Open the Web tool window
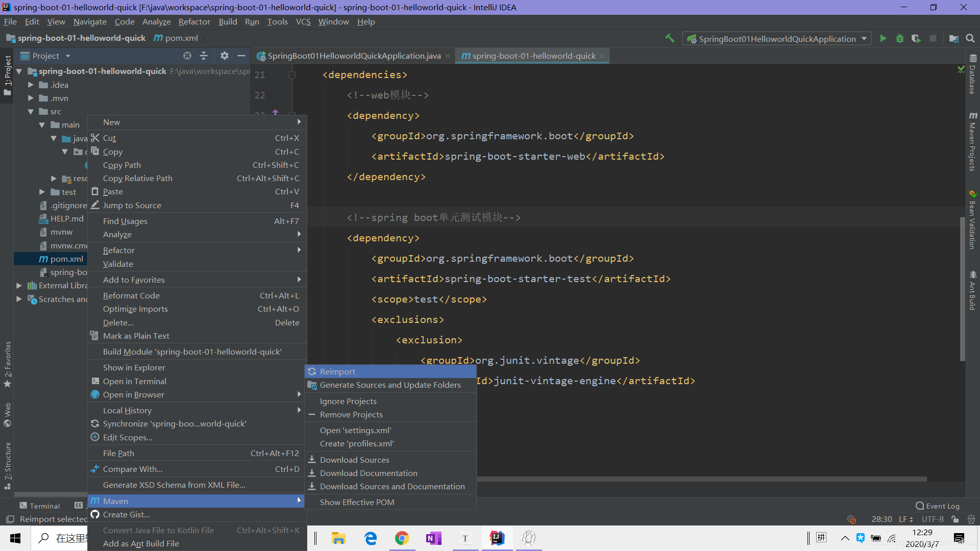980x551 pixels. coord(7,414)
